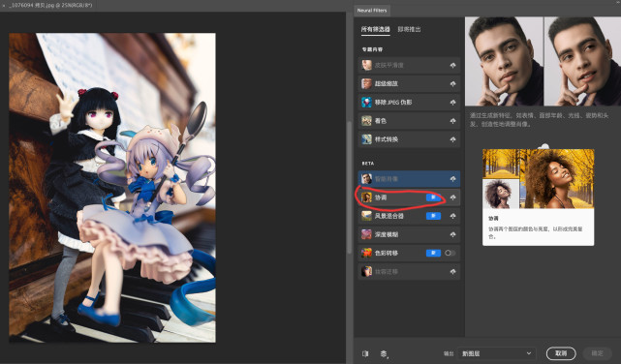Select the Neural Filters panel tab
Image resolution: width=621 pixels, height=364 pixels.
pos(371,11)
